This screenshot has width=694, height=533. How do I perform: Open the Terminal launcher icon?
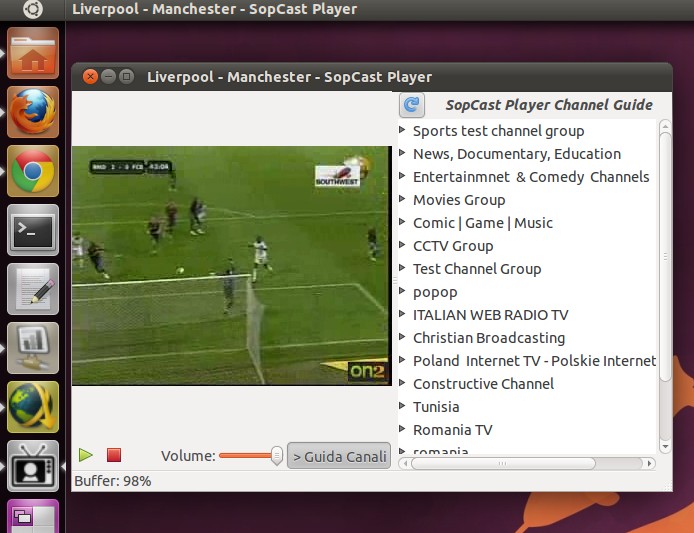(x=33, y=230)
